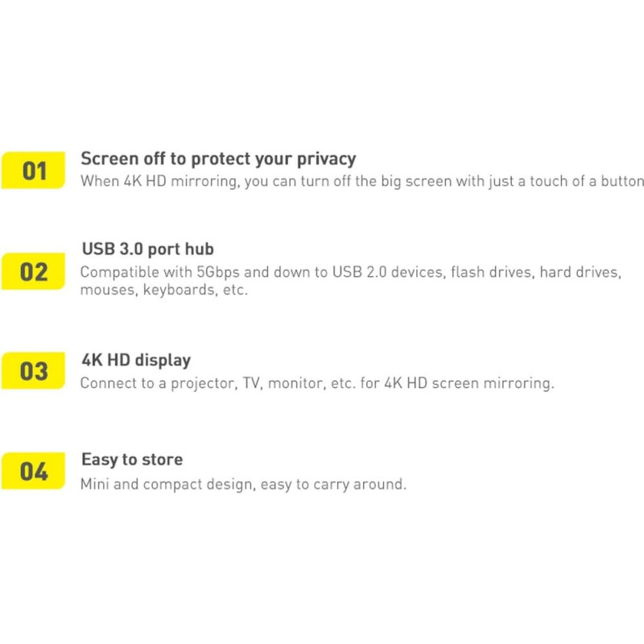Select the 'Easy to store' heading
This screenshot has width=644, height=644.
click(x=132, y=460)
